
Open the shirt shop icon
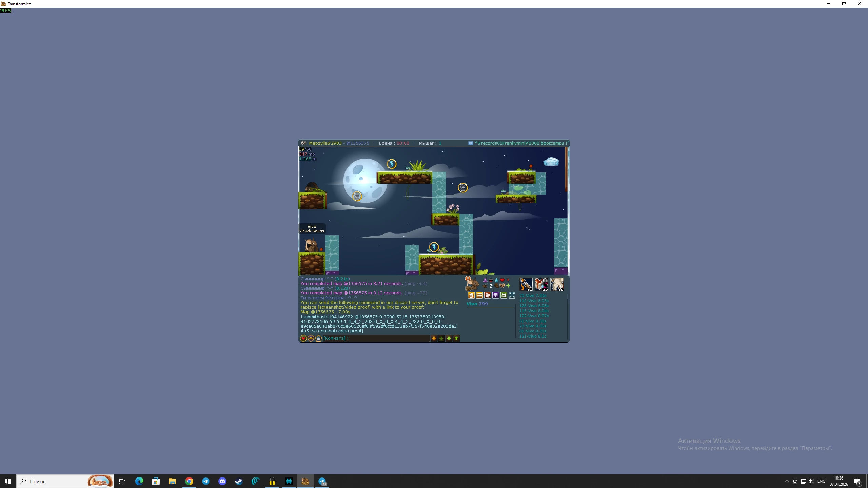coord(488,295)
